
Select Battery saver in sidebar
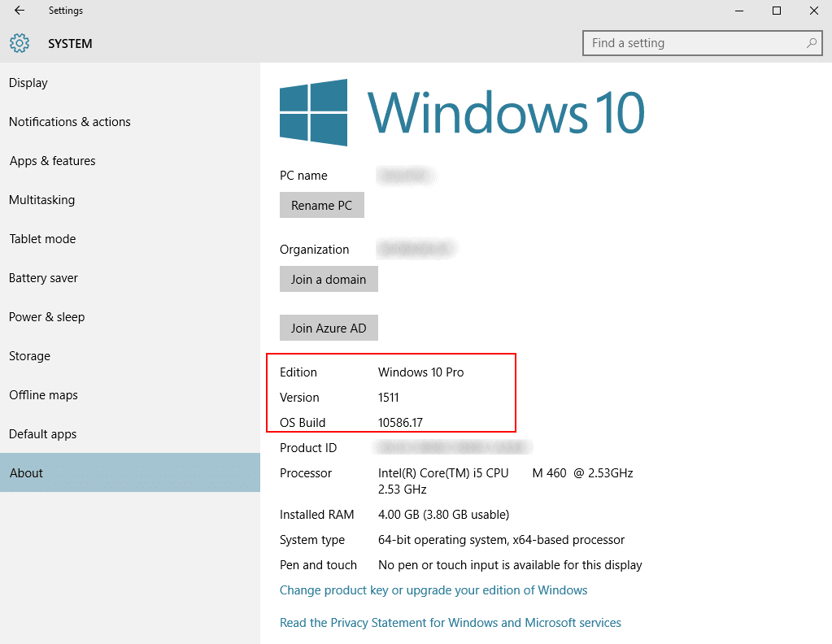coord(130,278)
